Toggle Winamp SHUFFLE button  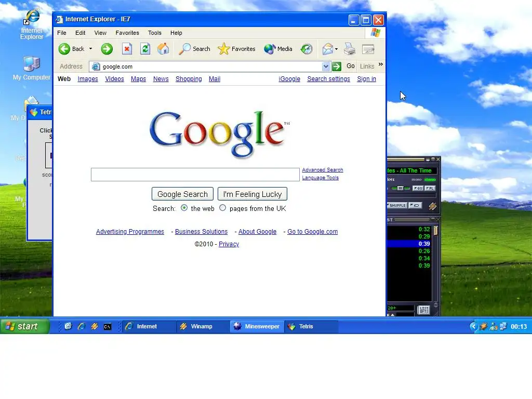(x=396, y=205)
